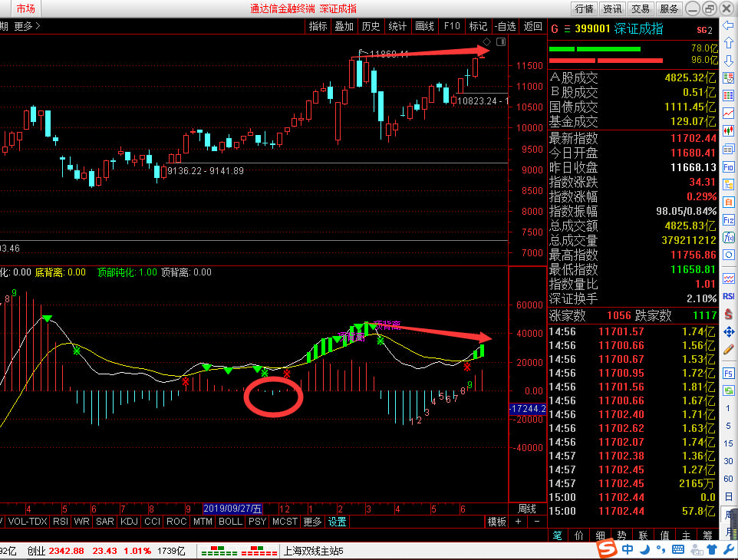Click the RSI icon in right sidebar
Screen dimensions: 738x560
[729, 295]
